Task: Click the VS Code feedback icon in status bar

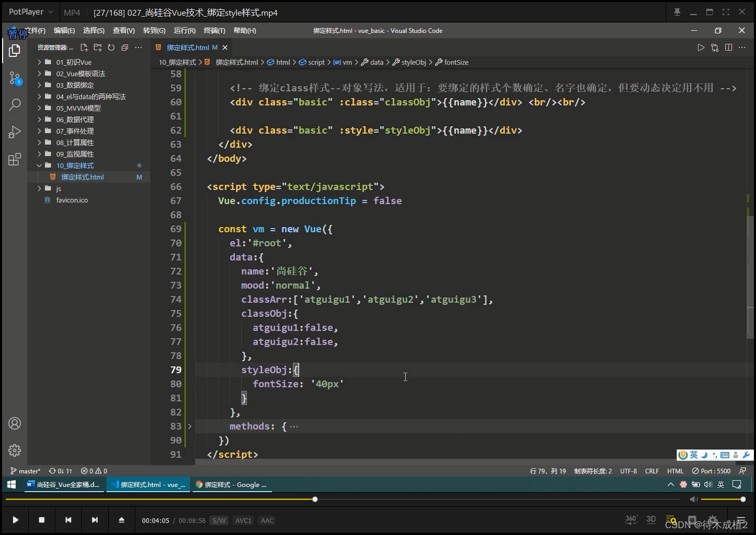Action: click(x=742, y=471)
